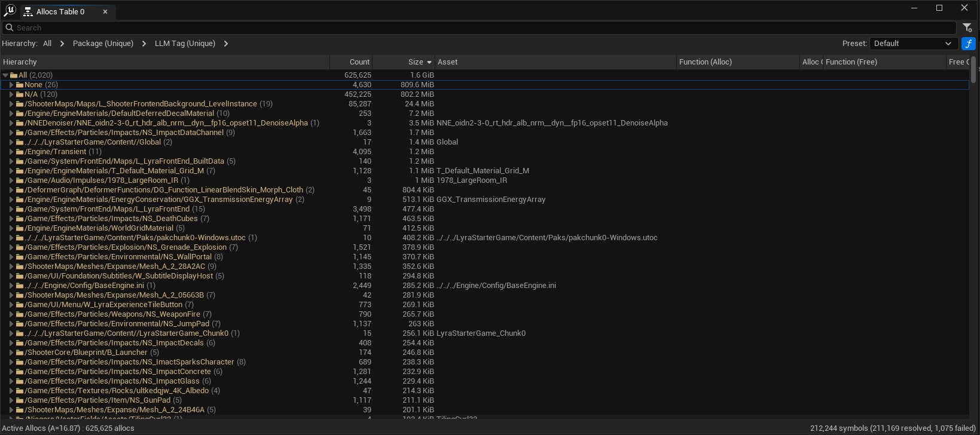Click the Allocs Table tab icon
Screen dimensions: 980x435
click(28, 12)
